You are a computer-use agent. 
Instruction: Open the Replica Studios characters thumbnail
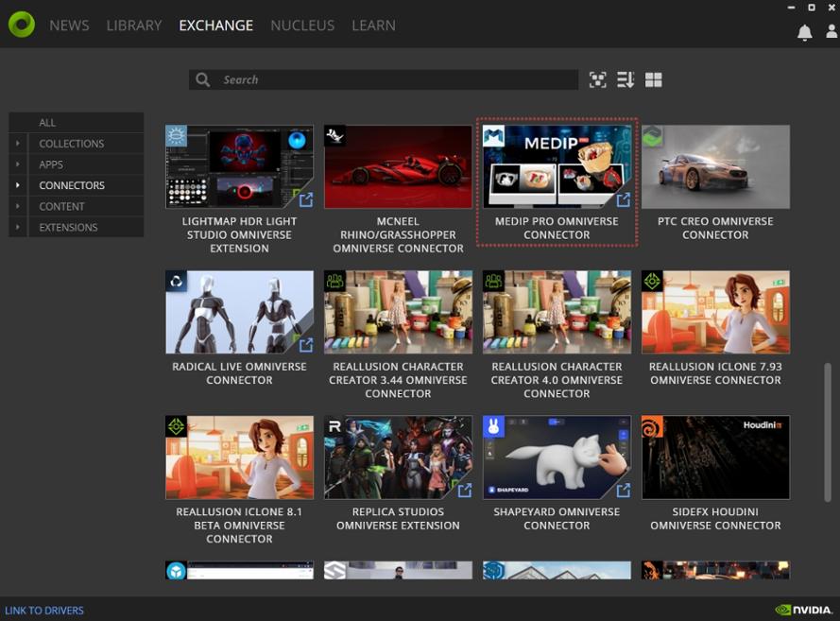(x=398, y=457)
